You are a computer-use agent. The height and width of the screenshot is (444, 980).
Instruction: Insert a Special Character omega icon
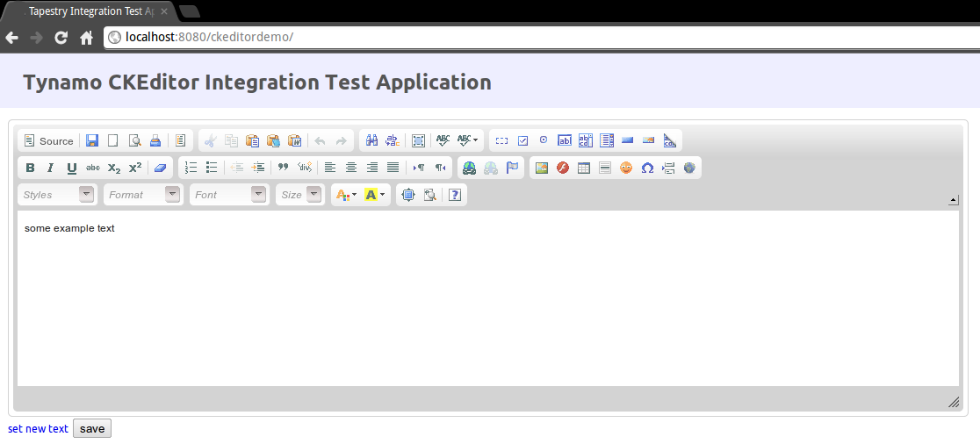coord(647,168)
